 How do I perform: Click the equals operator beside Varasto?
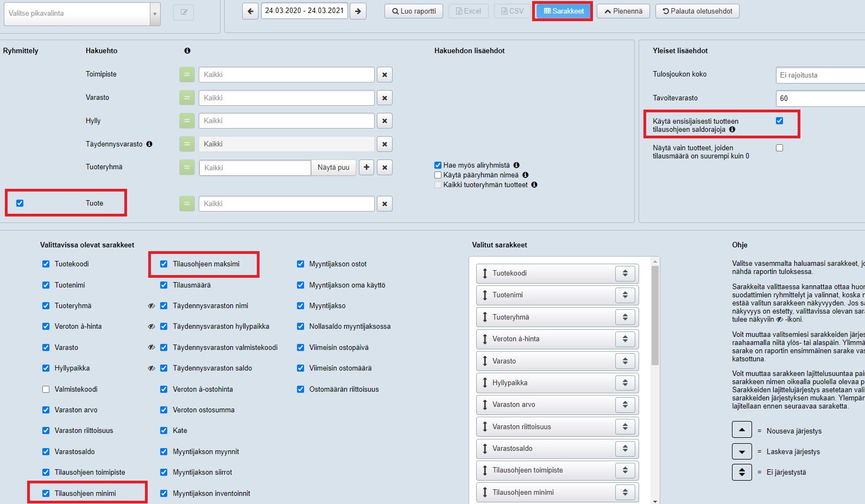tap(187, 98)
